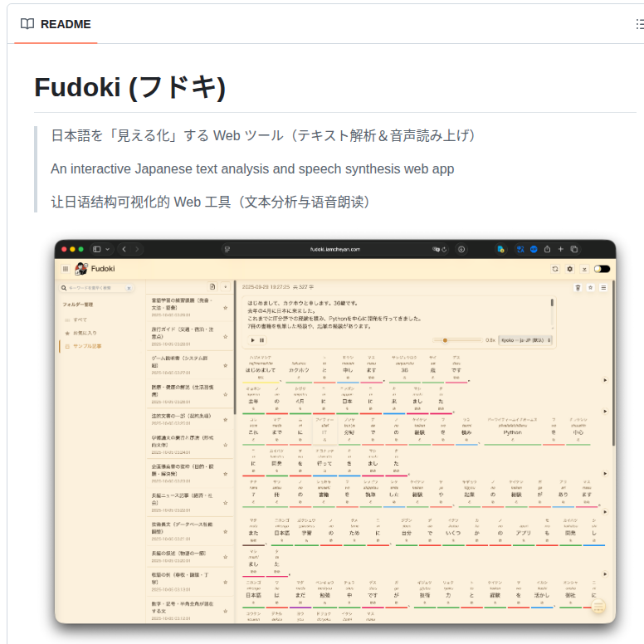
Task: Open the list menu icon beside the star
Action: click(603, 287)
